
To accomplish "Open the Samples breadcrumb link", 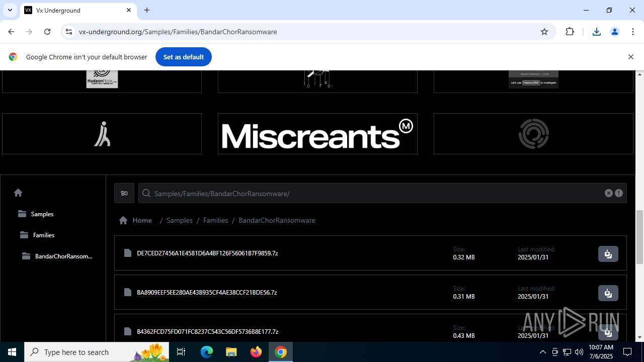I will [x=180, y=220].
